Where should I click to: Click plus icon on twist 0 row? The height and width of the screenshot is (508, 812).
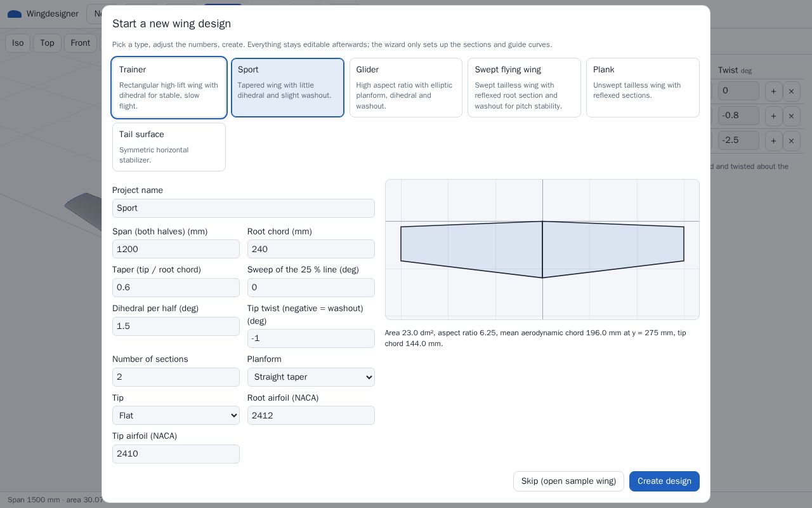(x=773, y=91)
